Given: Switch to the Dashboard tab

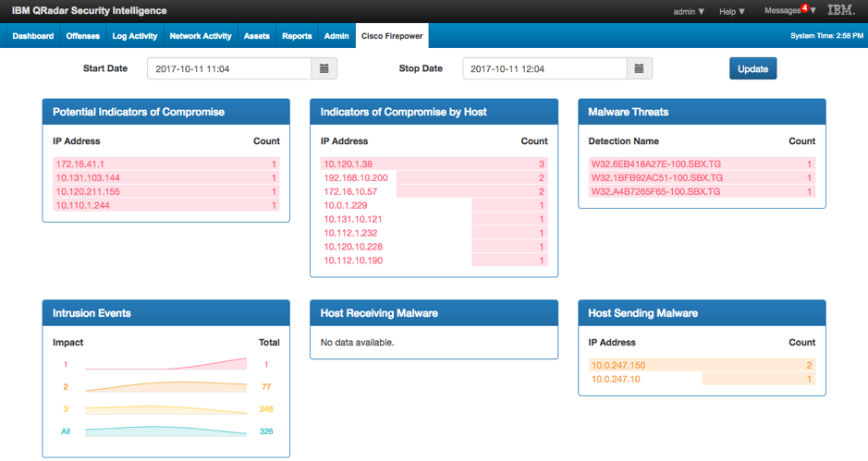Looking at the screenshot, I should click(x=32, y=36).
